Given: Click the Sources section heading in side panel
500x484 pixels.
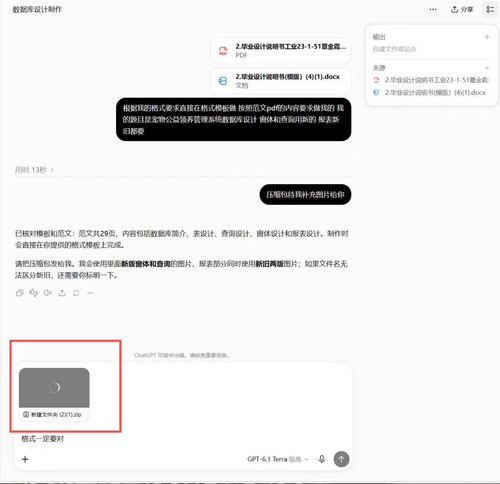Looking at the screenshot, I should coord(379,68).
